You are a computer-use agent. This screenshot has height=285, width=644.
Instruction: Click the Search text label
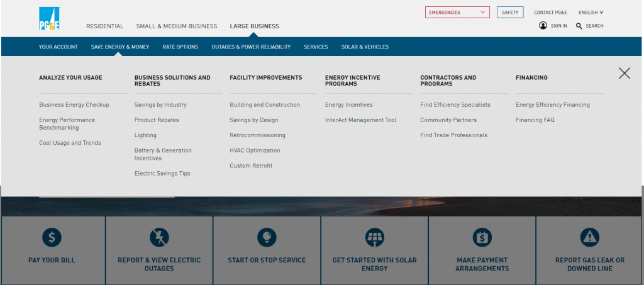click(x=595, y=26)
